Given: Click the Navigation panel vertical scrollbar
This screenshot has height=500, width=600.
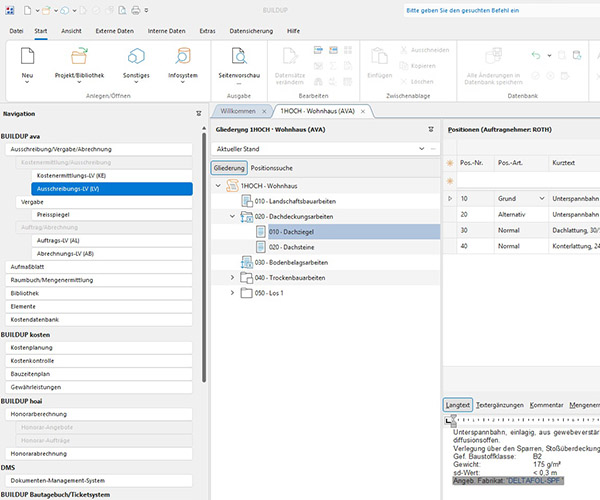Looking at the screenshot, I should 204,256.
